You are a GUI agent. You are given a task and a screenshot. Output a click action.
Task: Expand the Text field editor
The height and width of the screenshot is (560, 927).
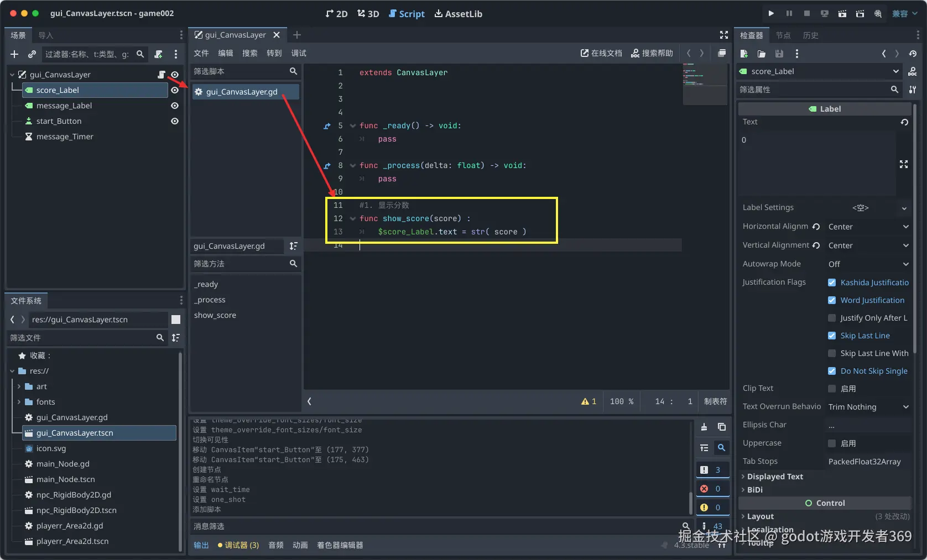[904, 164]
